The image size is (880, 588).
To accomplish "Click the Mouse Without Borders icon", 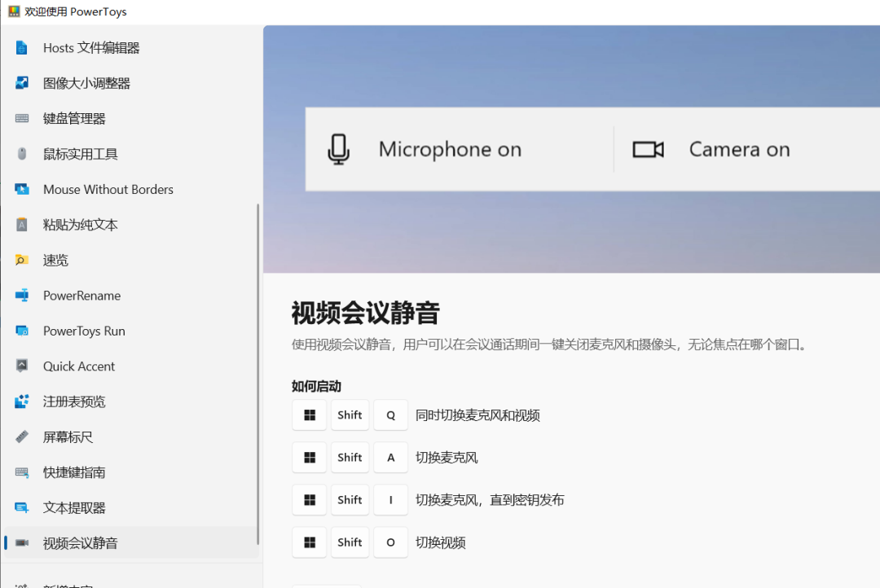I will tap(22, 189).
